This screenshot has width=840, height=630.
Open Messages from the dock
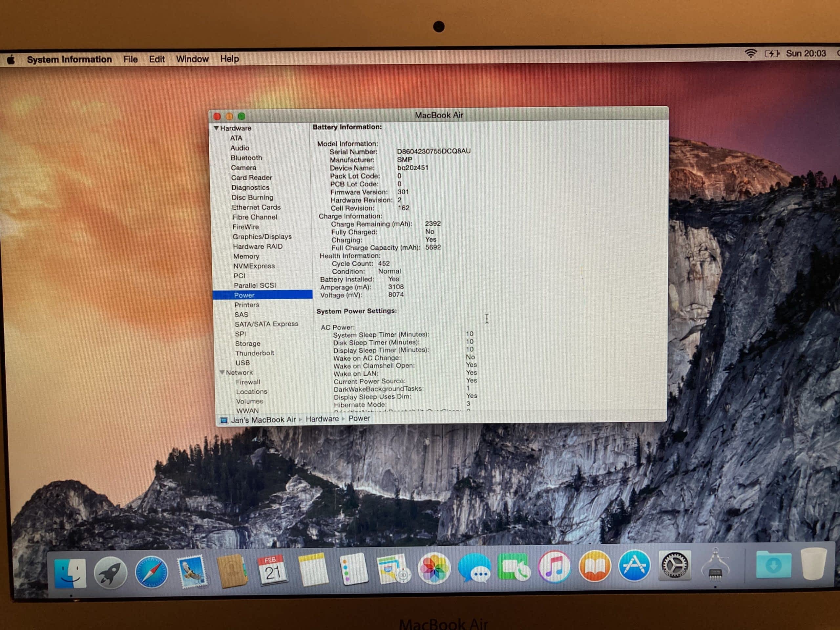(x=474, y=568)
